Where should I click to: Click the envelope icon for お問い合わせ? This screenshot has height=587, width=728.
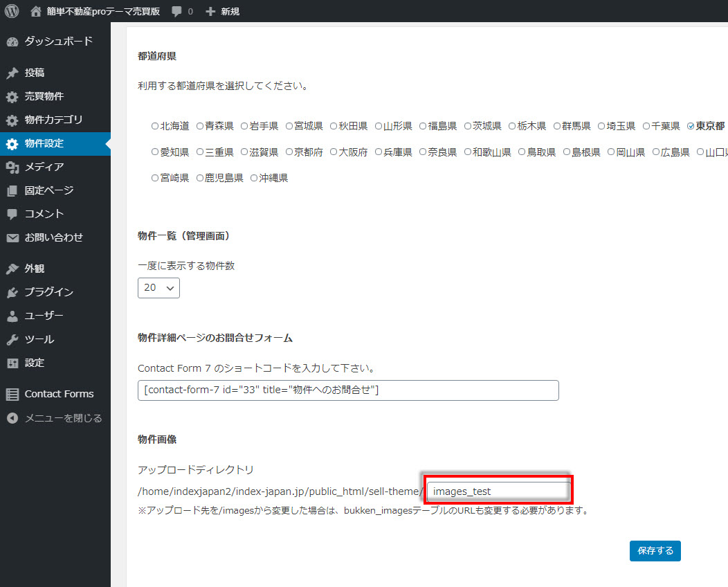[x=12, y=238]
